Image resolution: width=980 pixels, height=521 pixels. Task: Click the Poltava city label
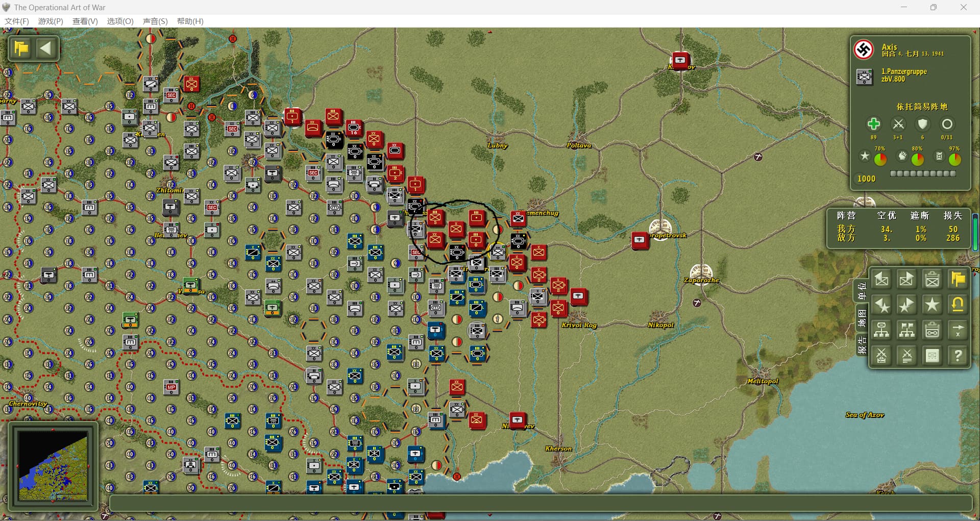[x=578, y=145]
